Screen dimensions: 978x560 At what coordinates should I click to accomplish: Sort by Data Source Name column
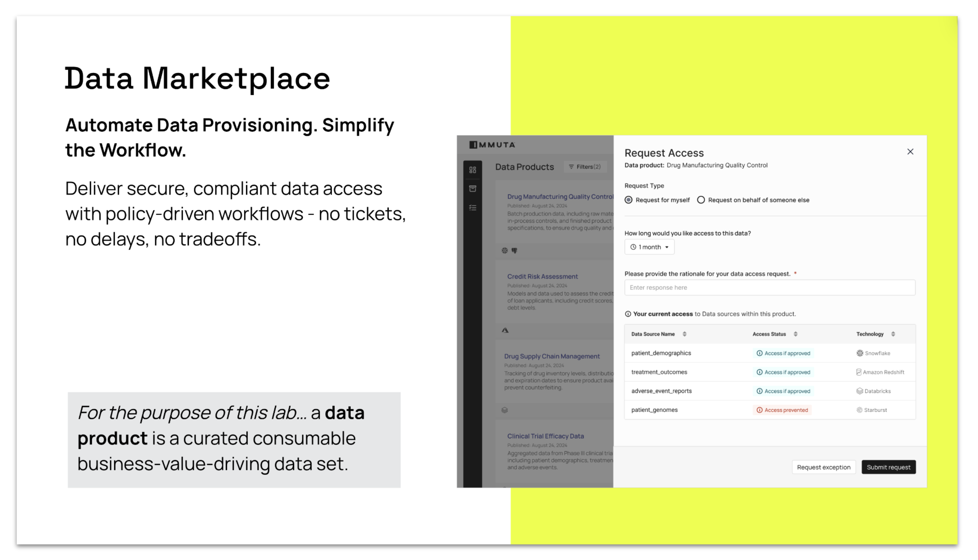(x=684, y=334)
